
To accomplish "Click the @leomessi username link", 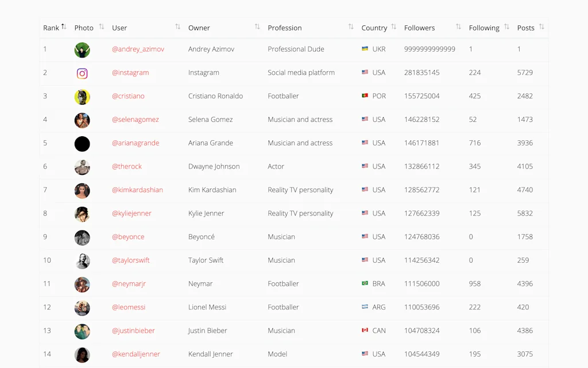I will (128, 307).
